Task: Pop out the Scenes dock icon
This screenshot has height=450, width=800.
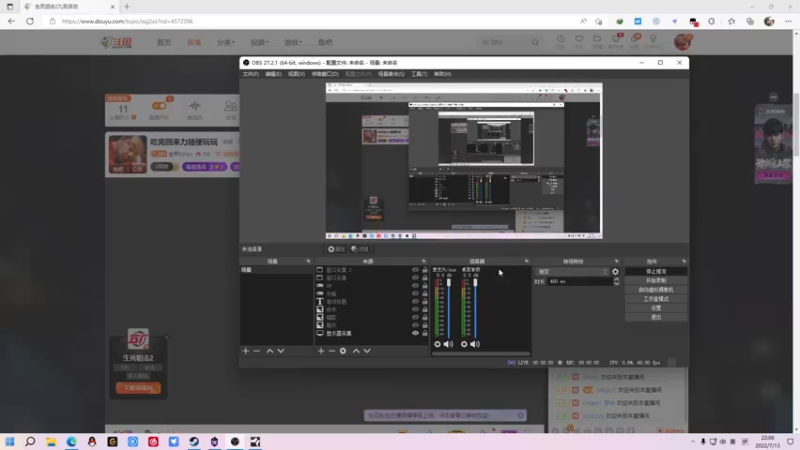Action: (308, 261)
